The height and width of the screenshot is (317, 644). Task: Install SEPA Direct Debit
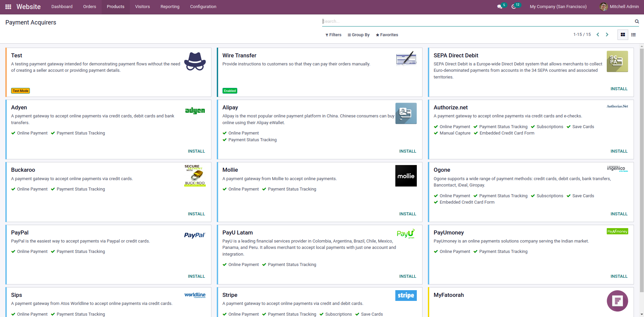pyautogui.click(x=619, y=89)
